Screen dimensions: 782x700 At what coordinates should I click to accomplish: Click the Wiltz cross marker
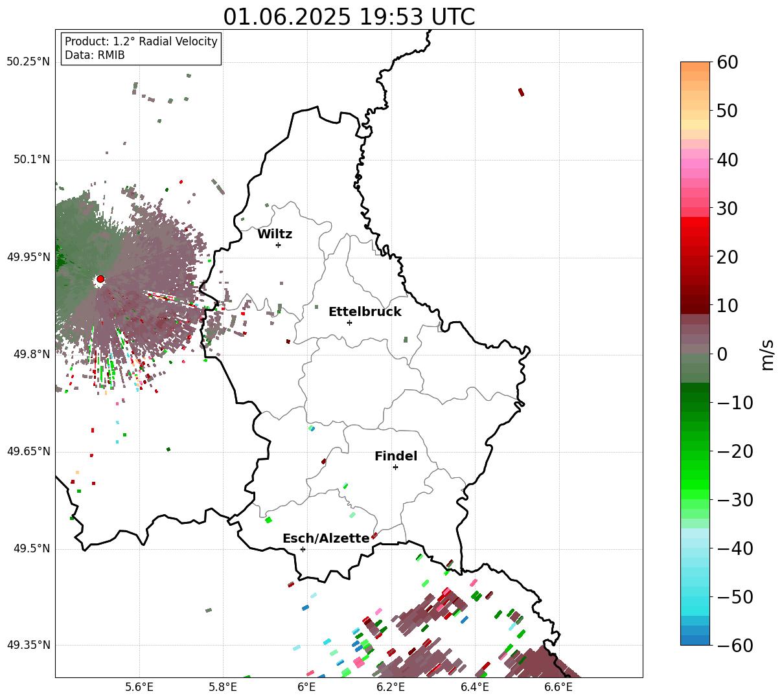point(279,245)
